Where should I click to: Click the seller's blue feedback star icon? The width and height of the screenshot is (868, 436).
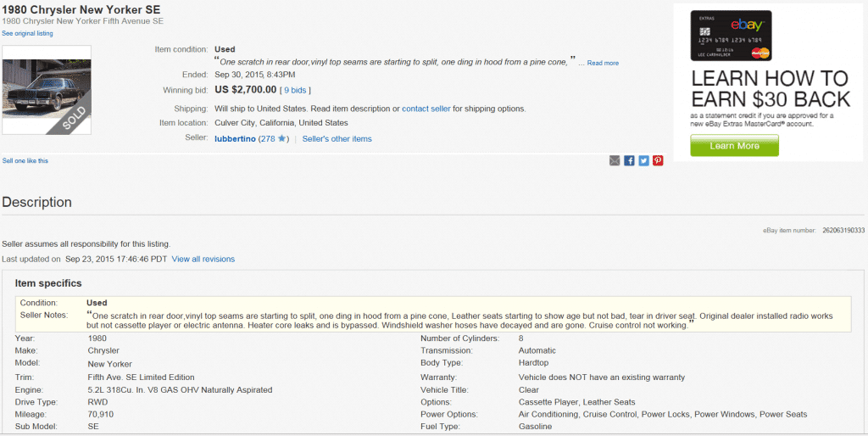click(282, 138)
